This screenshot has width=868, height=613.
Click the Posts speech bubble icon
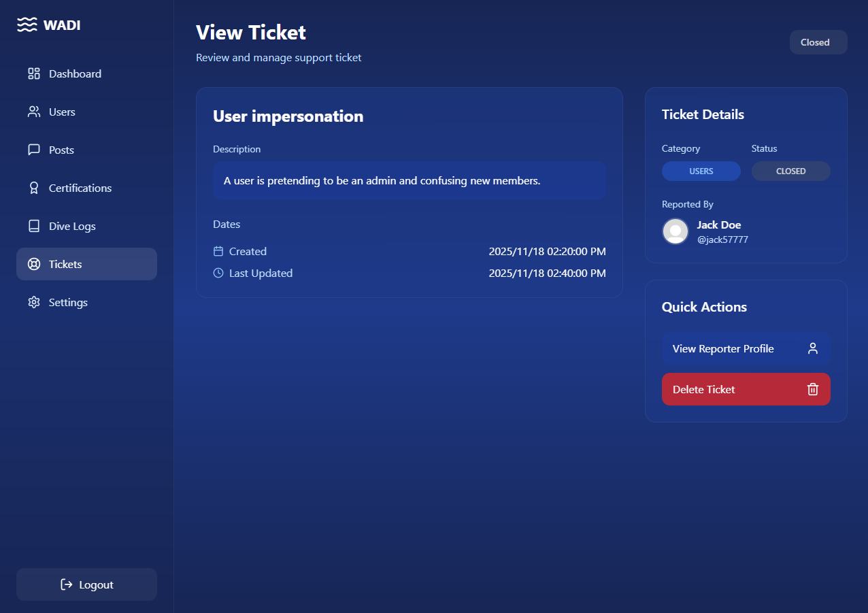[34, 150]
